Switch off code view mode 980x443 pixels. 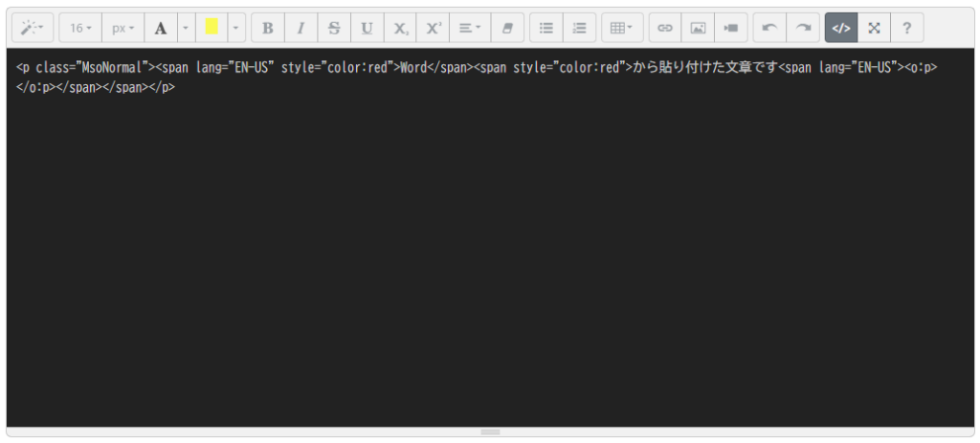coord(841,28)
